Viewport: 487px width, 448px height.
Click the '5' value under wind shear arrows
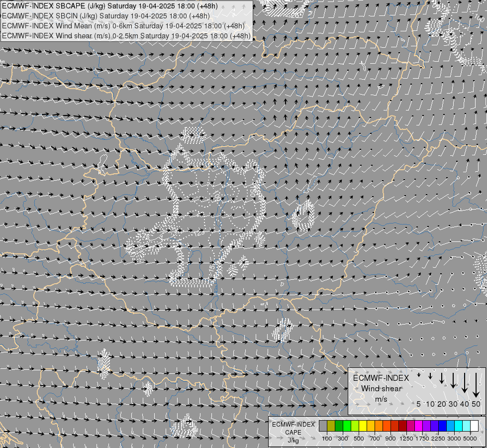[x=419, y=404]
